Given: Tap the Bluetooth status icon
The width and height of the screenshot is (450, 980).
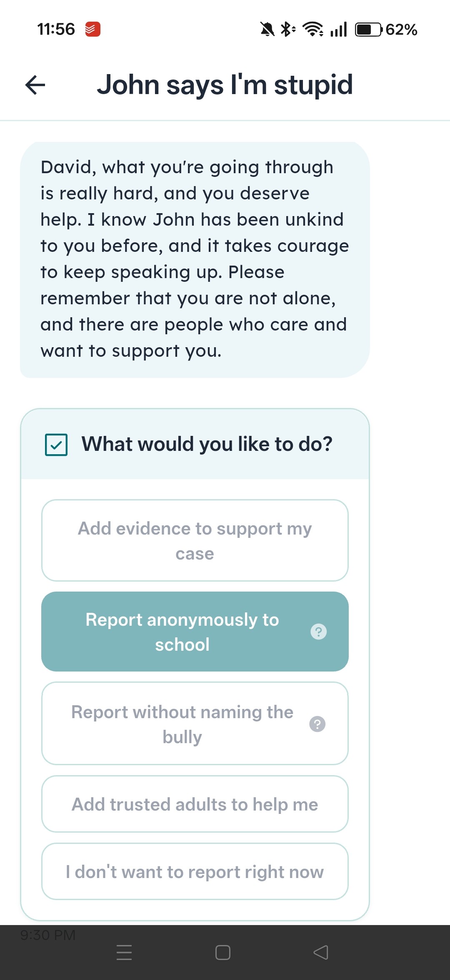Looking at the screenshot, I should tap(287, 30).
